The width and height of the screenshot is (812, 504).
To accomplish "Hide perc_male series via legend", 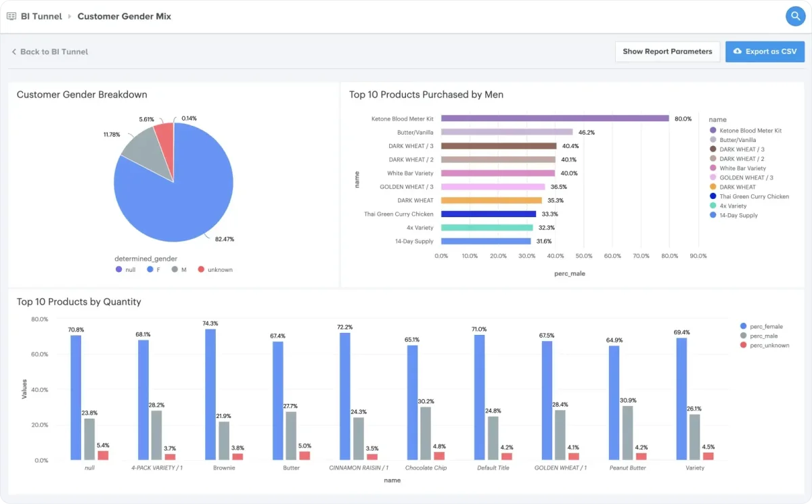I will pos(761,336).
